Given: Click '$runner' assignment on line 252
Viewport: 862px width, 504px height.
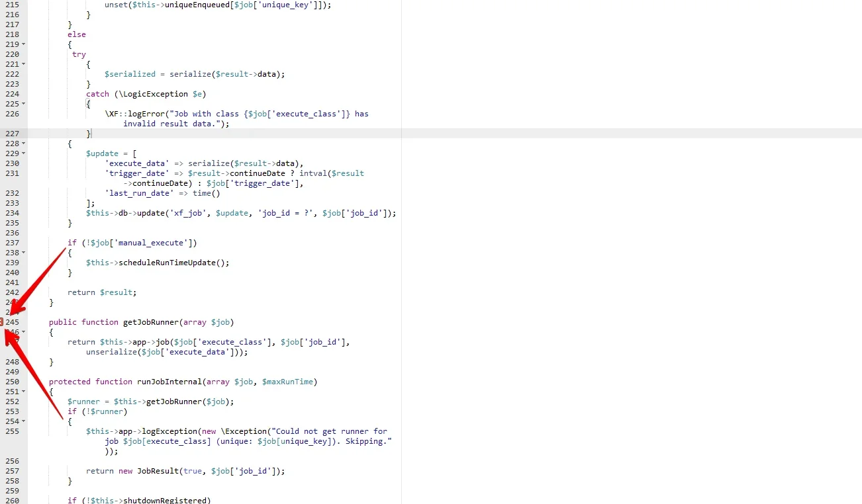Looking at the screenshot, I should tap(83, 401).
